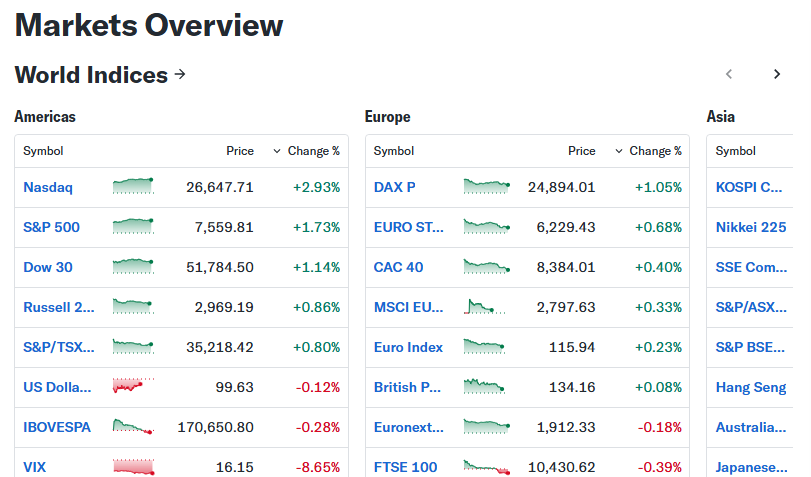Viewport: 811px width, 477px height.
Task: Click the Nasdaq sparkline chart
Action: click(x=133, y=186)
